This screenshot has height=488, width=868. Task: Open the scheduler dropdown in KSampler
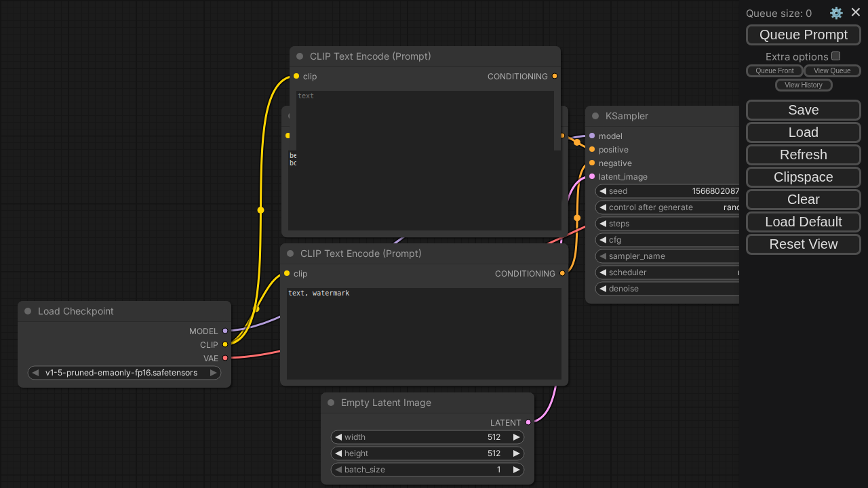pyautogui.click(x=668, y=272)
